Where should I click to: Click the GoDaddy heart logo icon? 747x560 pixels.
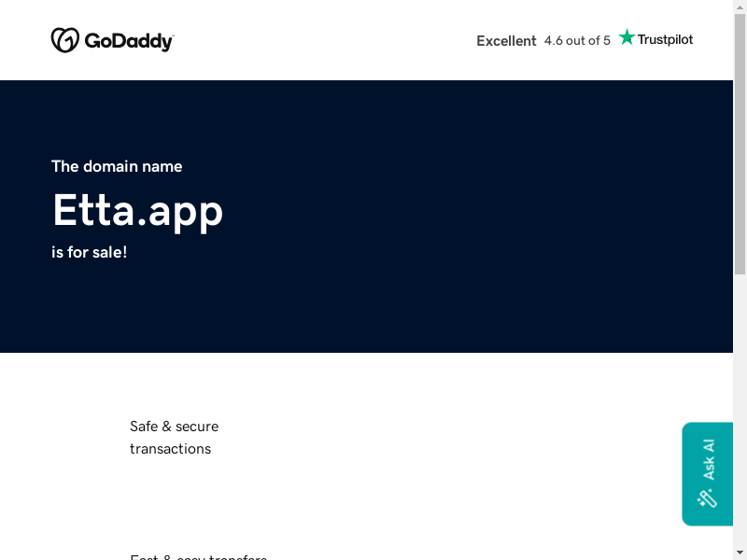coord(64,40)
